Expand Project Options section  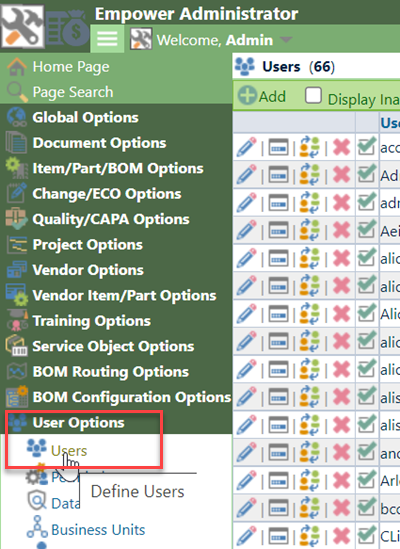pyautogui.click(x=88, y=245)
